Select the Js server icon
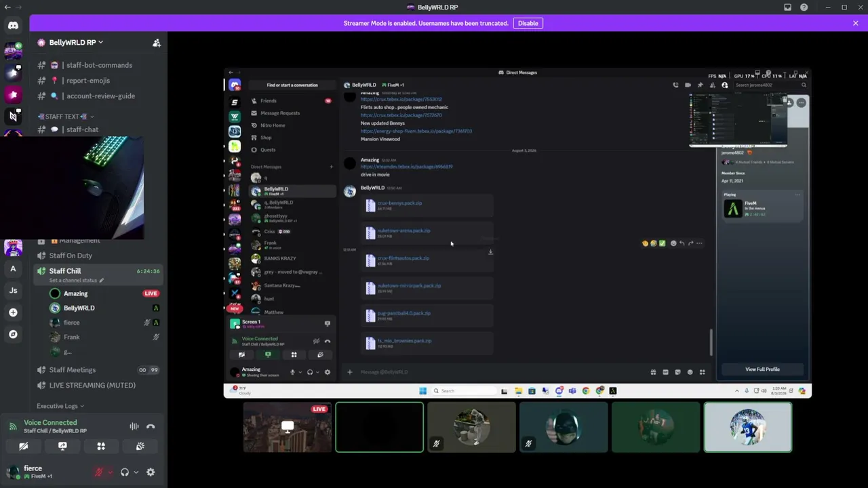Screen dimensions: 868x488 tap(13, 291)
